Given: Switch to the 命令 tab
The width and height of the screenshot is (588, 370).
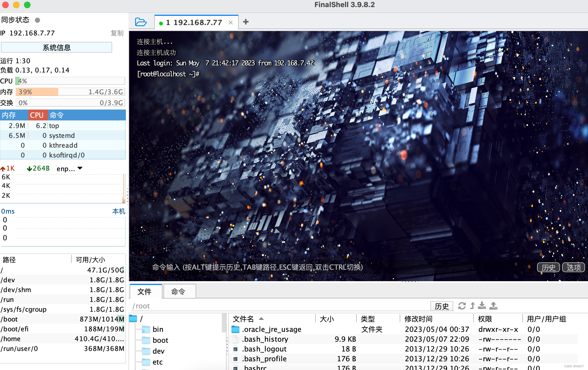Looking at the screenshot, I should [179, 292].
